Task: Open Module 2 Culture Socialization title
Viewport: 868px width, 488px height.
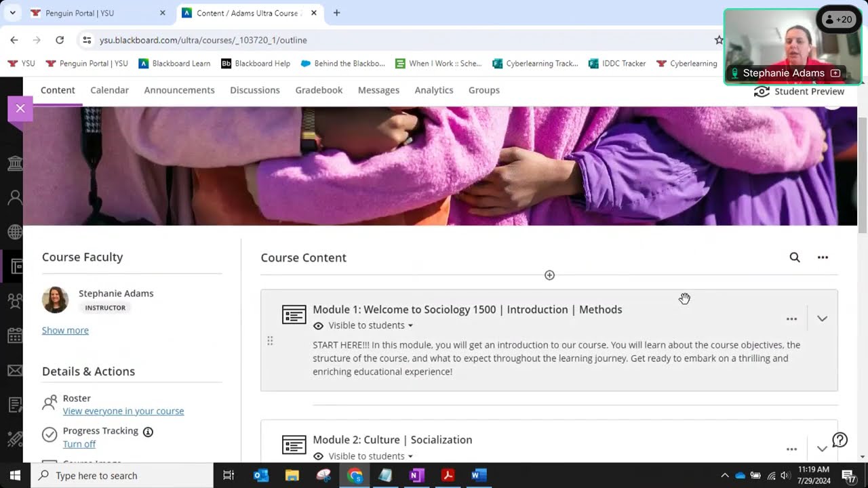Action: 393,440
